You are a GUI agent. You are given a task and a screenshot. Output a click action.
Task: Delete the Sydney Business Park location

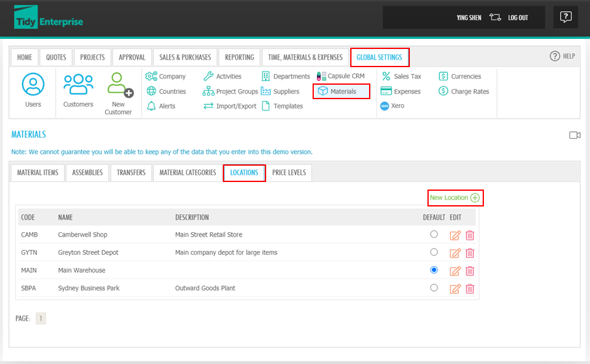[469, 289]
